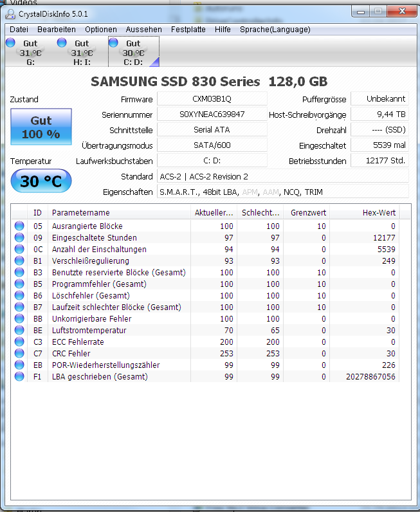Minimize the CrystalDiskInfo window
Screen dimensions: 420x512
[x=361, y=12]
